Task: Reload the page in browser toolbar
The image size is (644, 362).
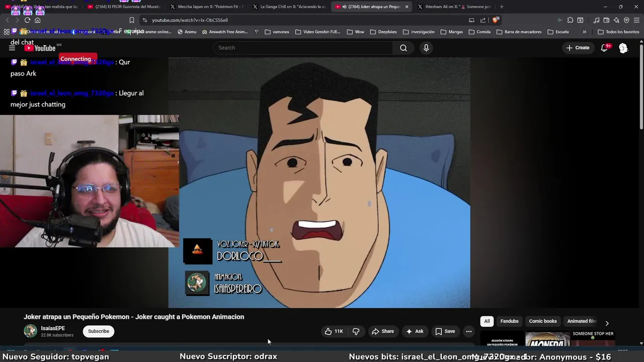Action: point(27,20)
